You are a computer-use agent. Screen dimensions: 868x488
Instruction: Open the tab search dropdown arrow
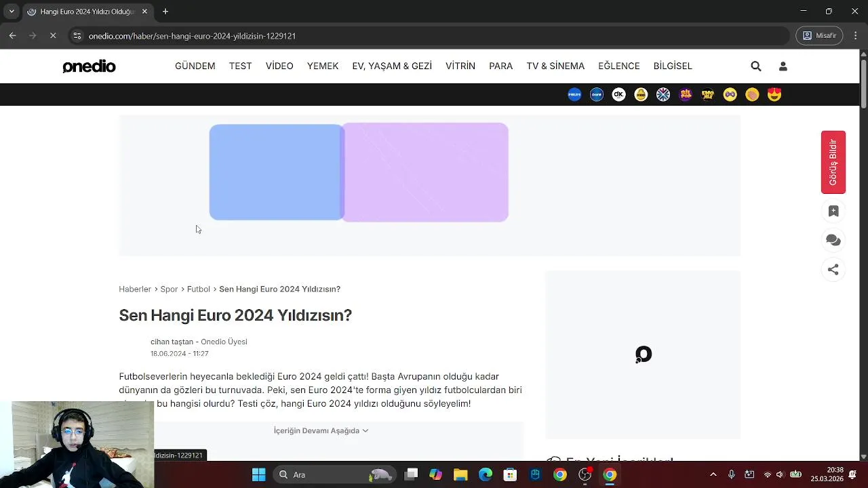click(11, 12)
